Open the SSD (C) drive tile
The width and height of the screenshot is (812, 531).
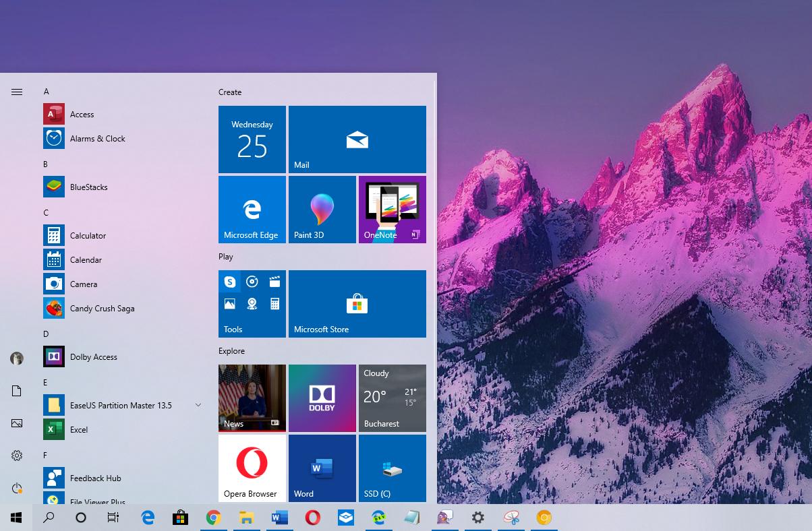click(x=393, y=468)
